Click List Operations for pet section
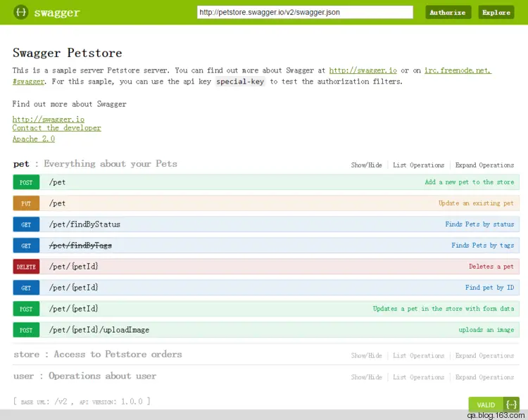The image size is (528, 420). click(419, 165)
